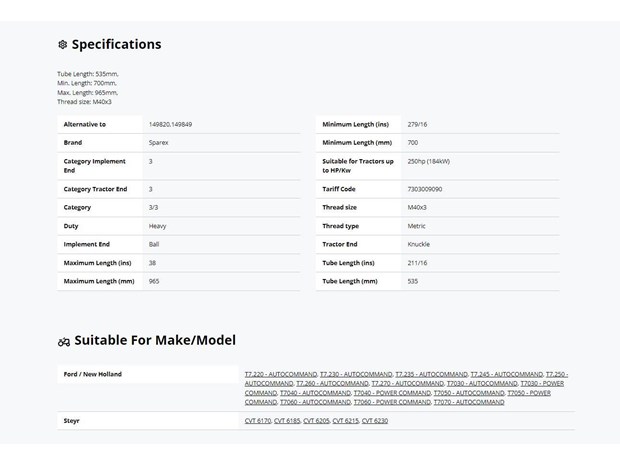
Task: Click the 'Tube Length: 535mm.' summary line
Action: [x=88, y=74]
